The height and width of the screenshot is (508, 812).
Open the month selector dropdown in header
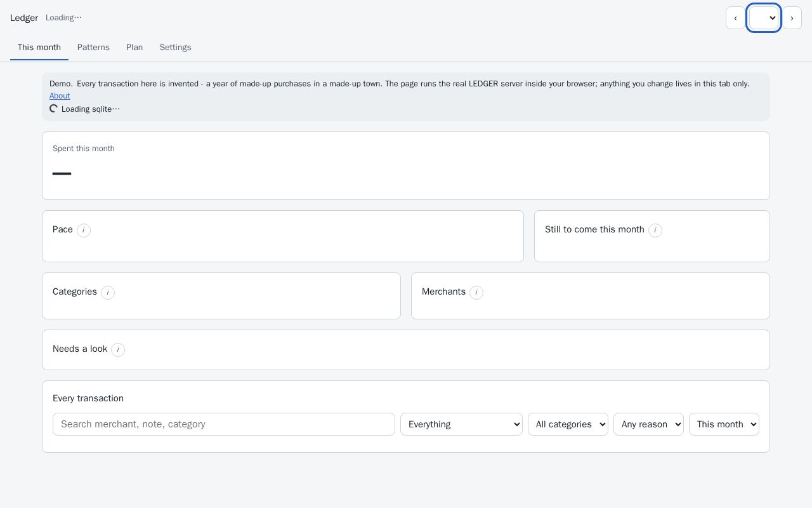(x=764, y=18)
